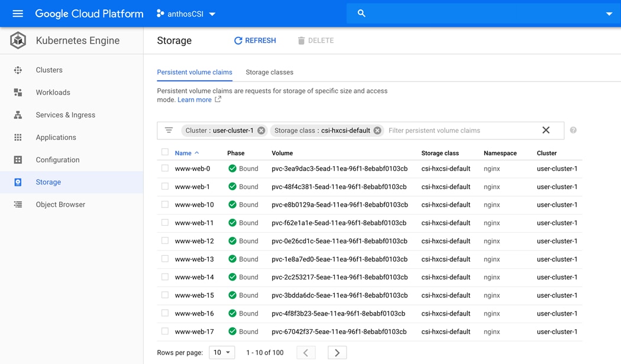Open Applications in the sidebar

pos(56,137)
